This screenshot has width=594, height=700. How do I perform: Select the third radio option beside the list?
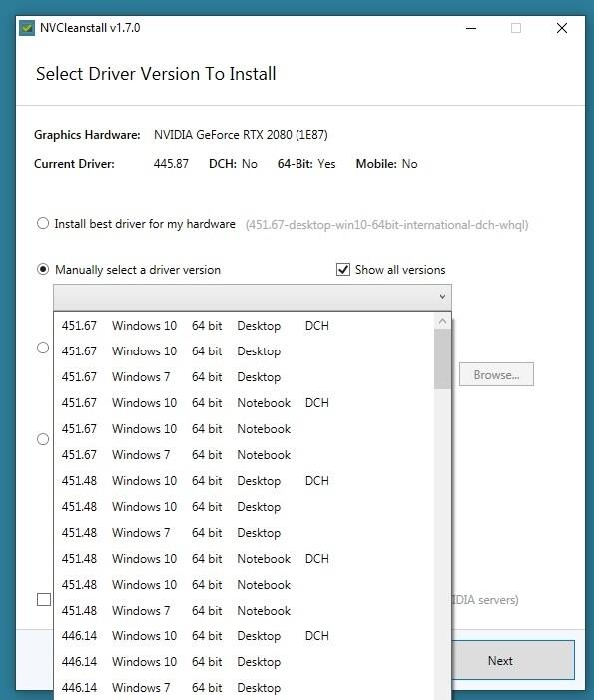click(43, 348)
